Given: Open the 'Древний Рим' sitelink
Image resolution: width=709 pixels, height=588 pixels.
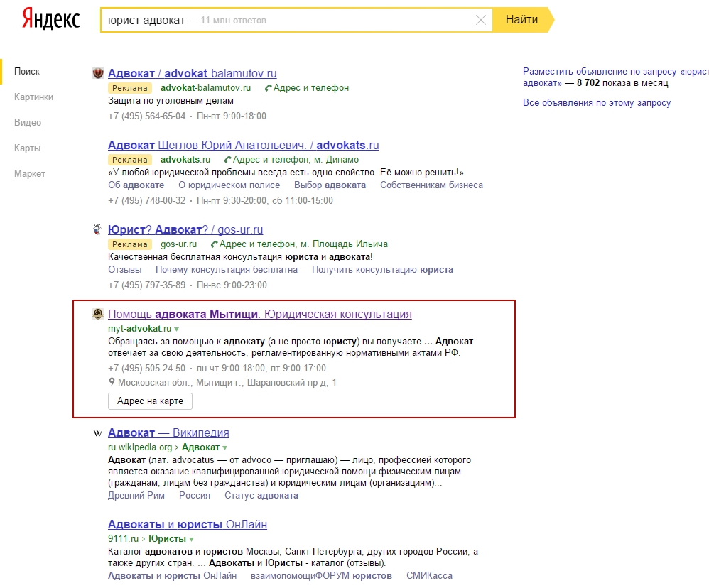Looking at the screenshot, I should click(x=136, y=496).
